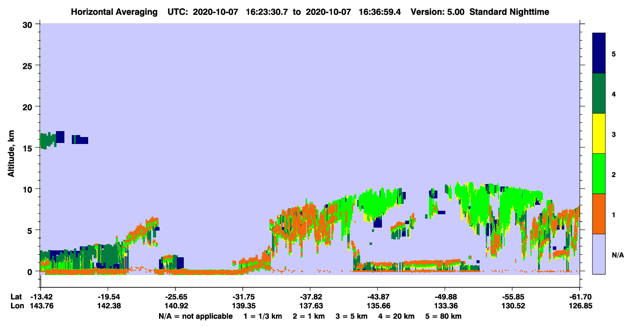Click the colorbar label '3'
644x330 pixels.
(x=614, y=134)
